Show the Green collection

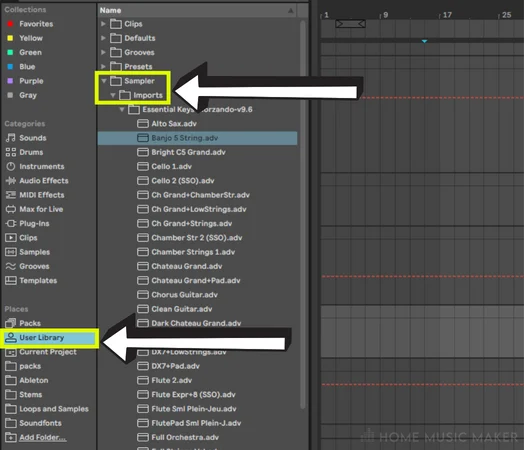(24, 52)
